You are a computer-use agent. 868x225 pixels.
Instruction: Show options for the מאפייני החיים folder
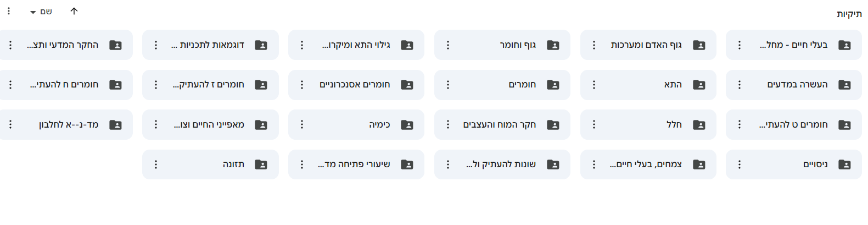click(156, 125)
